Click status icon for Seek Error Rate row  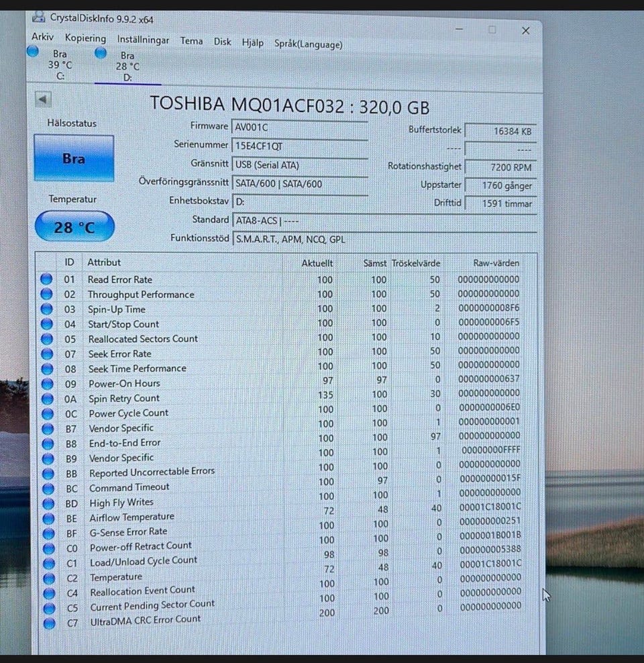[x=47, y=354]
